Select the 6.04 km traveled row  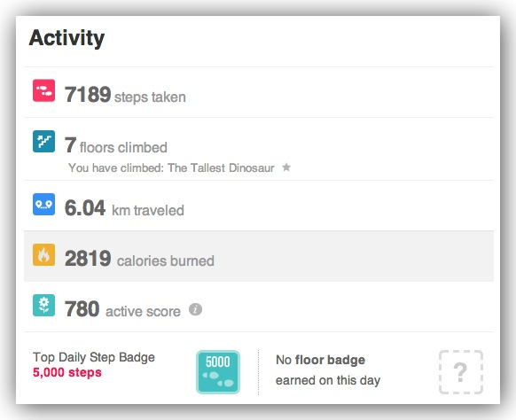pos(259,206)
